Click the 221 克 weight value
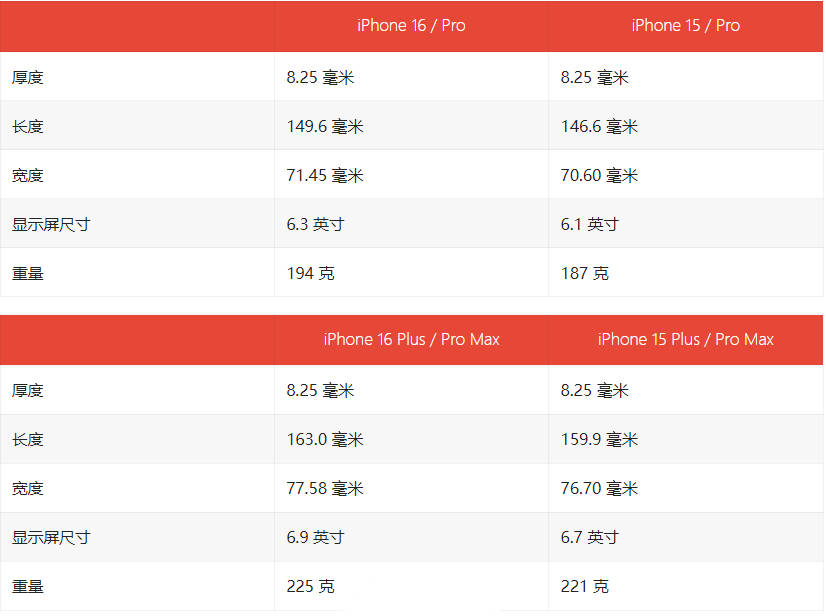The width and height of the screenshot is (826, 616). [x=584, y=587]
